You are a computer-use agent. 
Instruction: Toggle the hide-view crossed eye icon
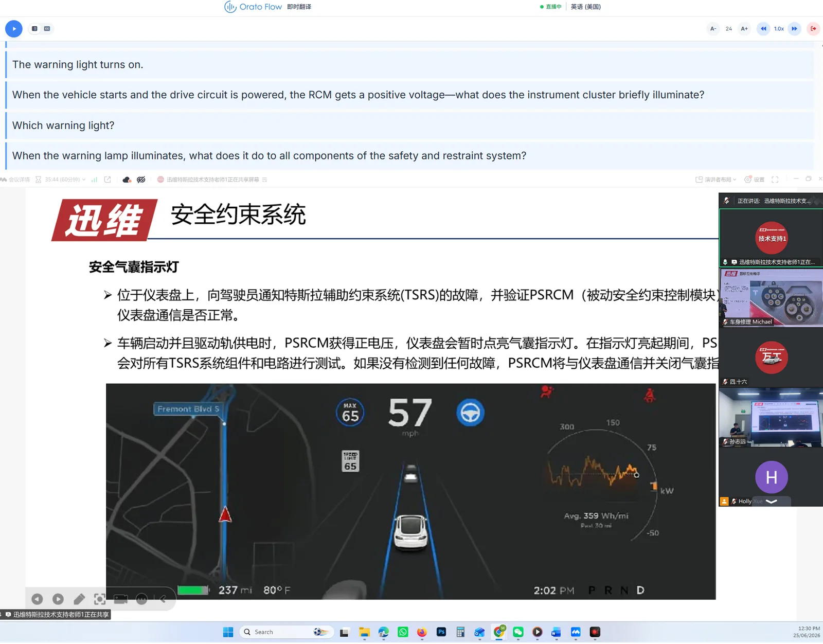(141, 180)
